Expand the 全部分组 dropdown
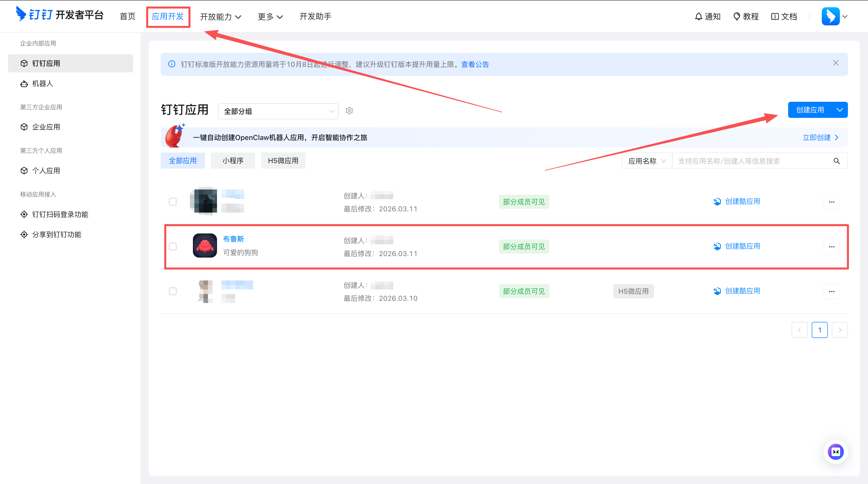The image size is (868, 484). tap(278, 111)
